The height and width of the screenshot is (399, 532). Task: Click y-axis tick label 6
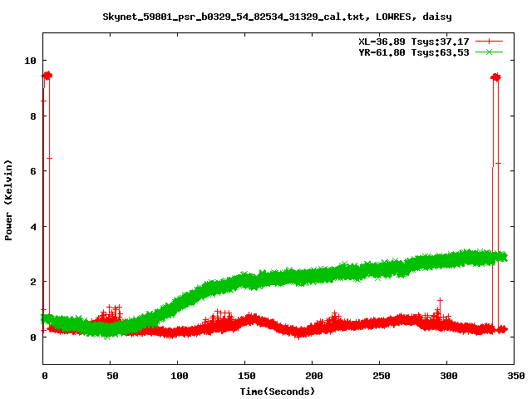(33, 171)
